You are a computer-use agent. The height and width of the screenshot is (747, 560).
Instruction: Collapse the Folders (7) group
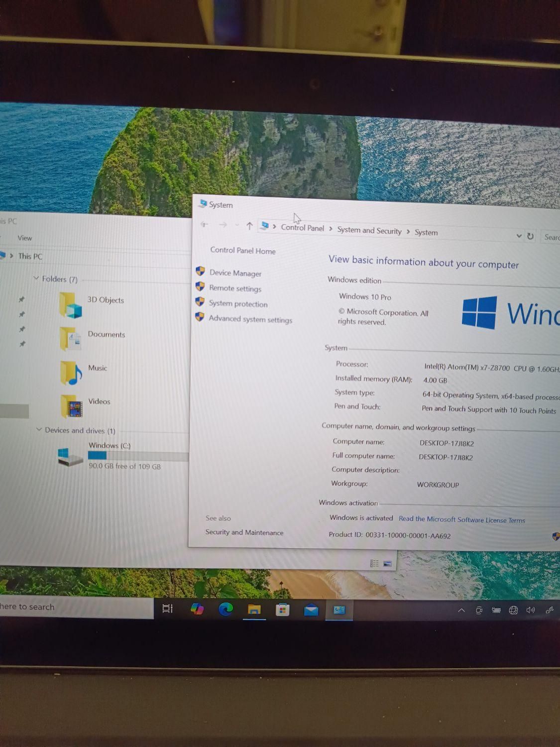click(x=36, y=278)
